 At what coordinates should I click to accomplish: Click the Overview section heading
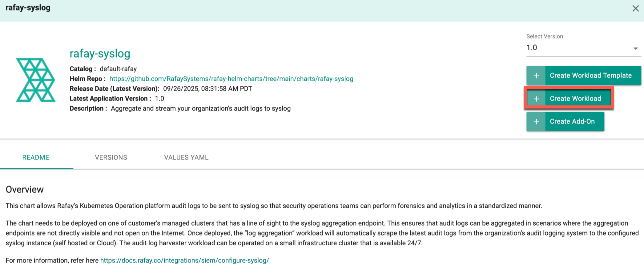click(x=25, y=190)
